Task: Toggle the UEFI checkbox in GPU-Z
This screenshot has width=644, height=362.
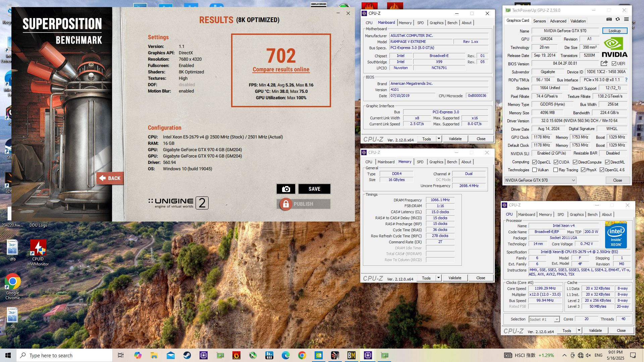Action: point(614,64)
